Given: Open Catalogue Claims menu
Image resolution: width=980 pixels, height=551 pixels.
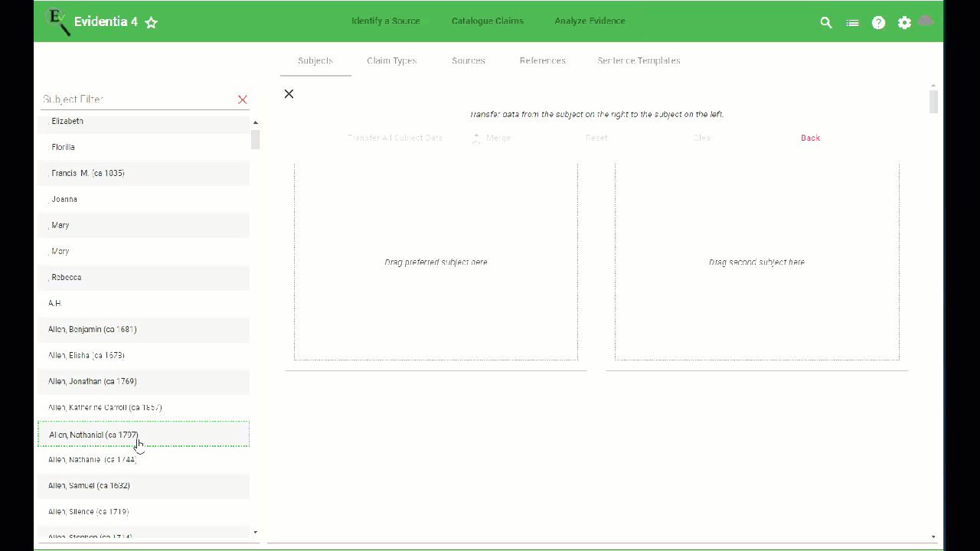Looking at the screenshot, I should click(488, 21).
